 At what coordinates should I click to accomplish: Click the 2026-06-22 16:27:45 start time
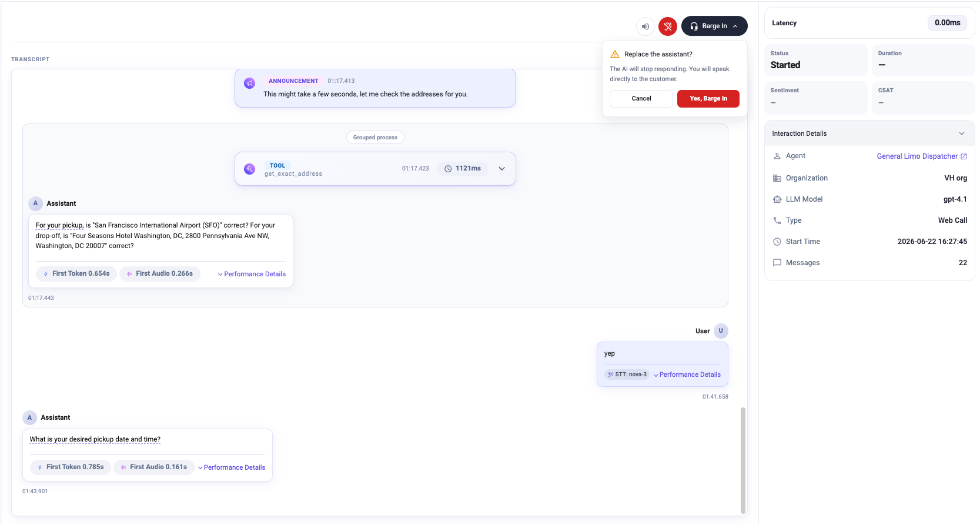click(932, 242)
